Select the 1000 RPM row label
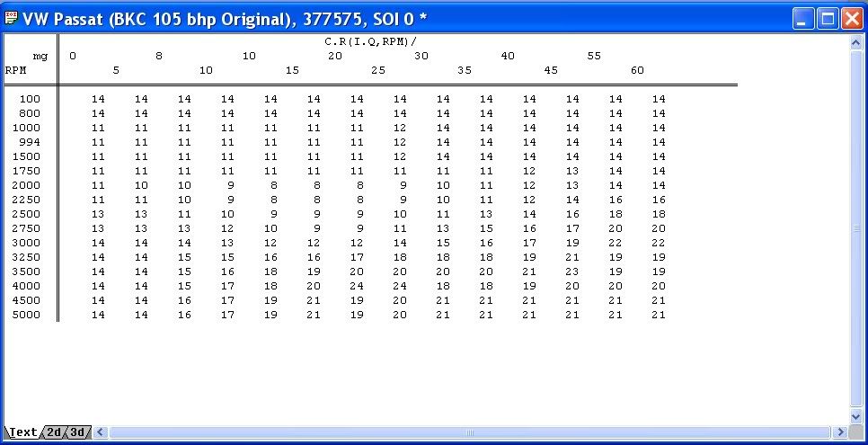 27,128
